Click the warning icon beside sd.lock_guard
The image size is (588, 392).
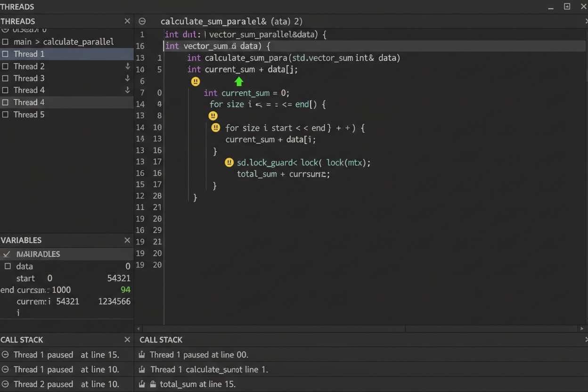229,163
